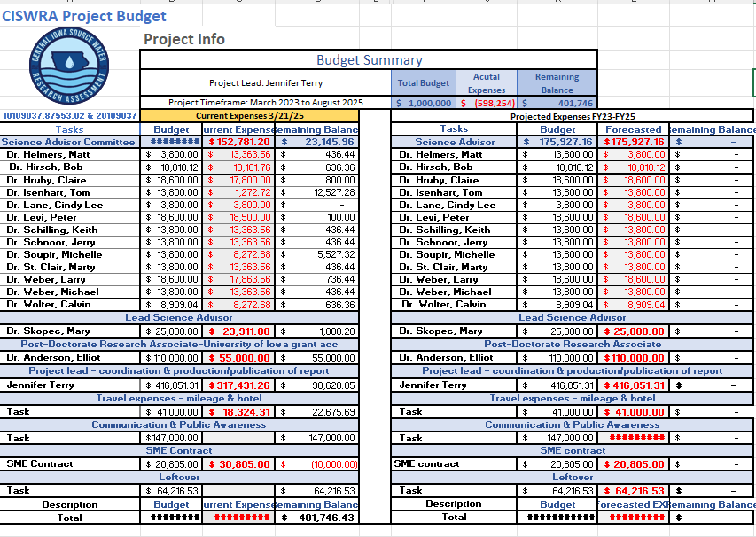Select the red 41,000.00 travel forecasted value
The image size is (756, 537).
coord(633,412)
